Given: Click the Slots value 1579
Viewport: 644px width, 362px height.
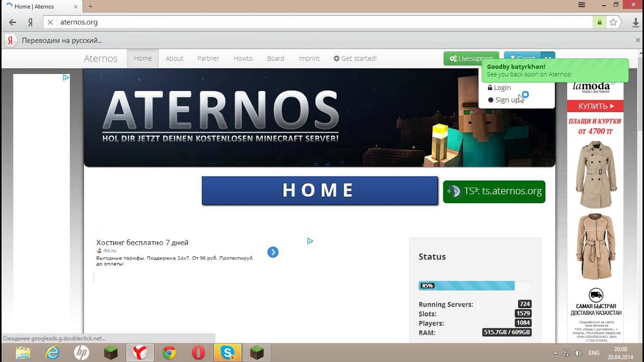Looking at the screenshot, I should [523, 314].
